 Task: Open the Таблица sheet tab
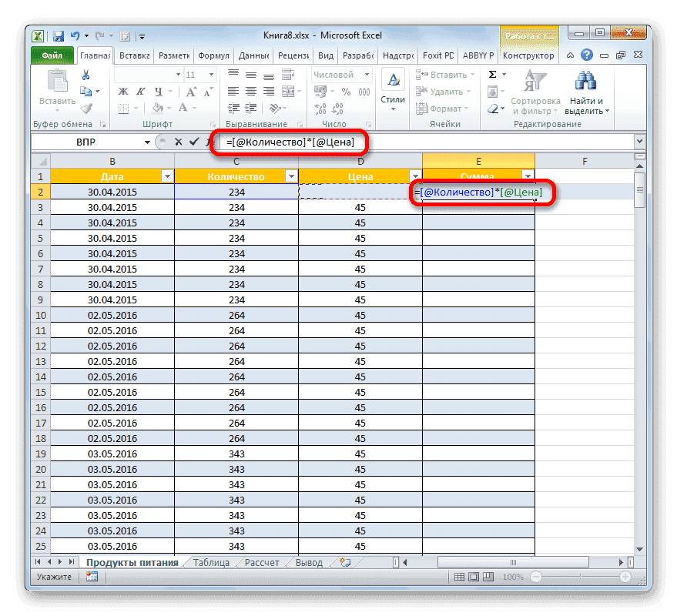click(211, 562)
